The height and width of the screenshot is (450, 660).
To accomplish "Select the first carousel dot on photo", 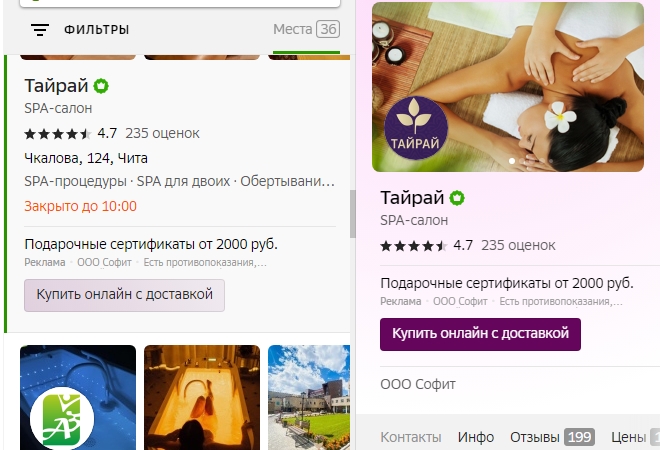I will pos(513,160).
